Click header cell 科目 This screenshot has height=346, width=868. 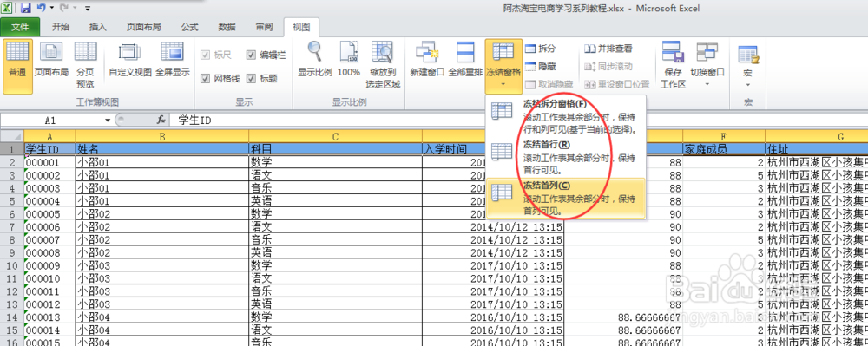[335, 149]
